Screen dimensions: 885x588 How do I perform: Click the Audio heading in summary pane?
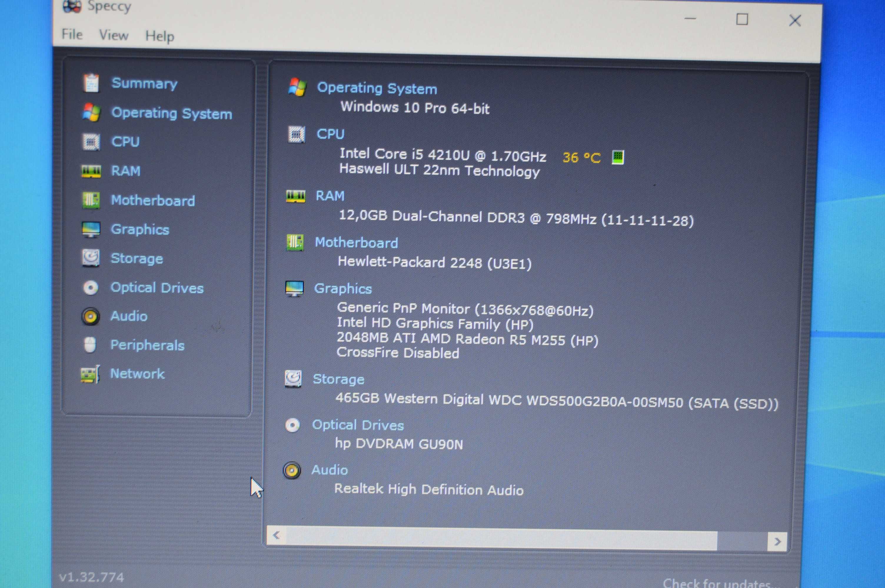[330, 470]
